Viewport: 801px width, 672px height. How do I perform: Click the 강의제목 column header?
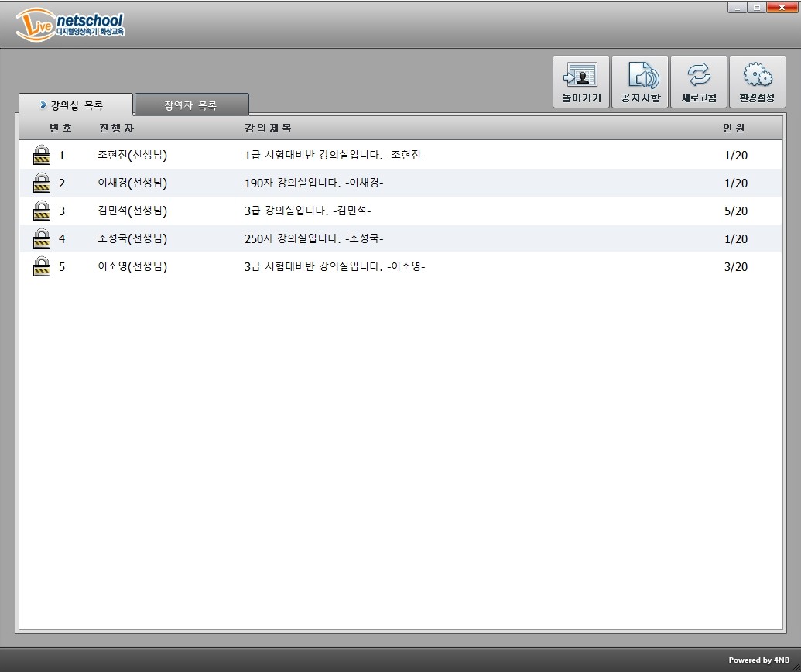(268, 128)
